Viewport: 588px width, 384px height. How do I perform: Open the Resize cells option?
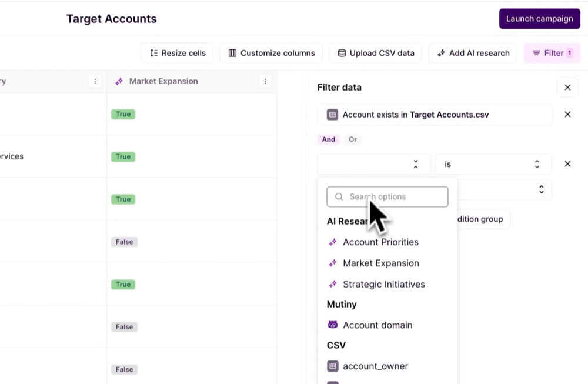[x=178, y=53]
